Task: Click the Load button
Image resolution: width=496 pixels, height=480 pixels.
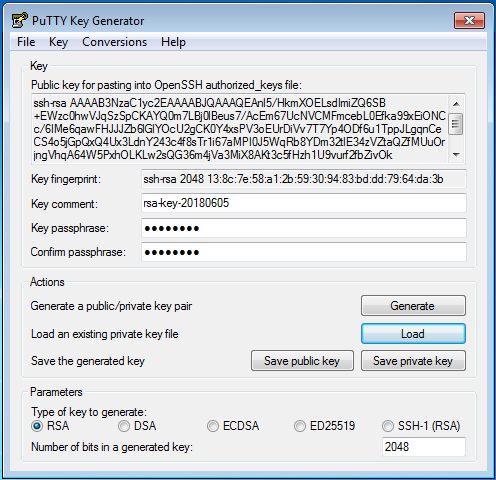Action: (x=413, y=333)
